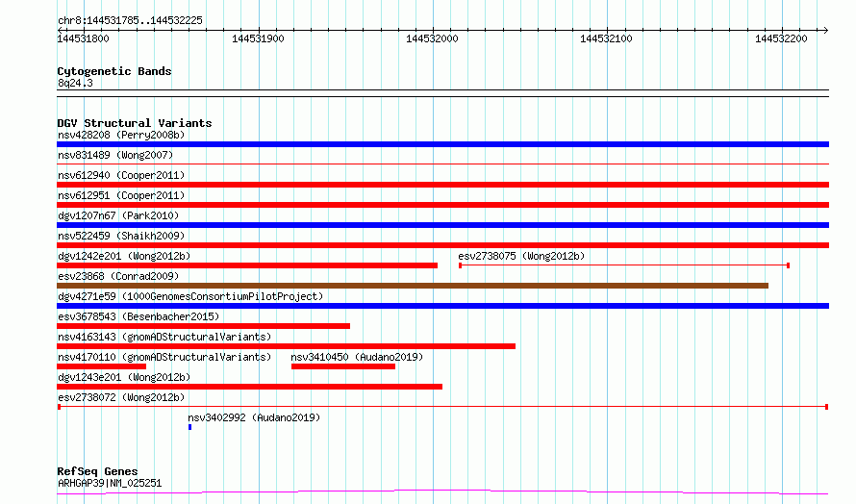
Task: Click ruler position 144532100
Action: pos(606,38)
